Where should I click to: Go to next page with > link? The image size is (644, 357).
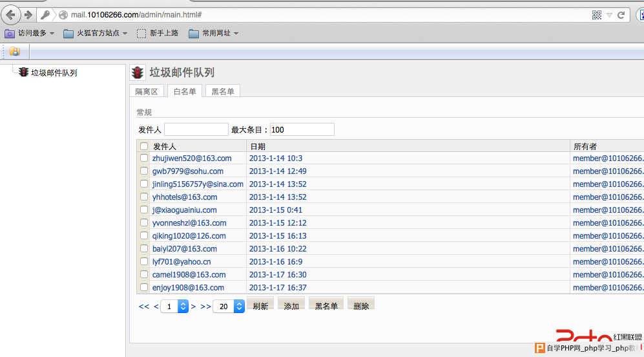coord(193,307)
